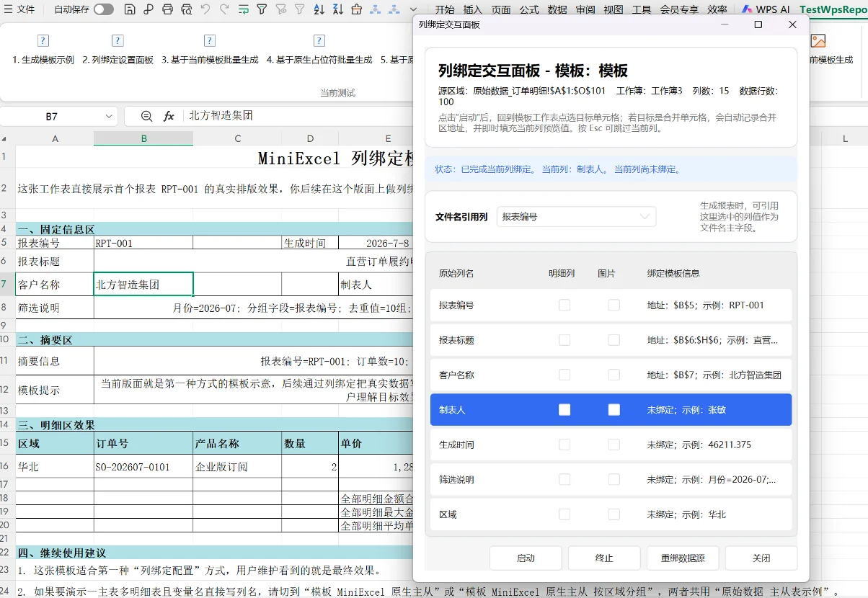Check 明细列 box for 制表人 row
This screenshot has height=598, width=868.
(x=564, y=409)
